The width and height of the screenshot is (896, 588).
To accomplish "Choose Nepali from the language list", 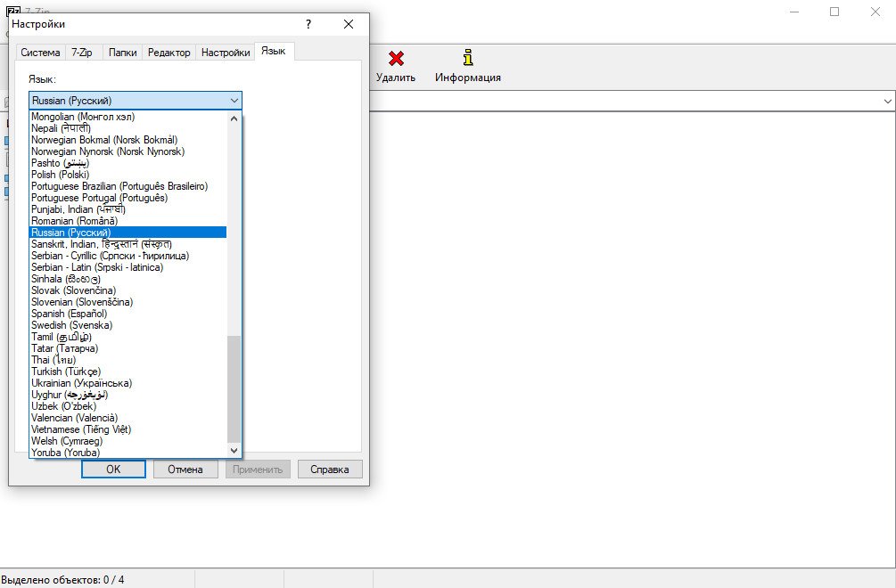I will [x=128, y=128].
